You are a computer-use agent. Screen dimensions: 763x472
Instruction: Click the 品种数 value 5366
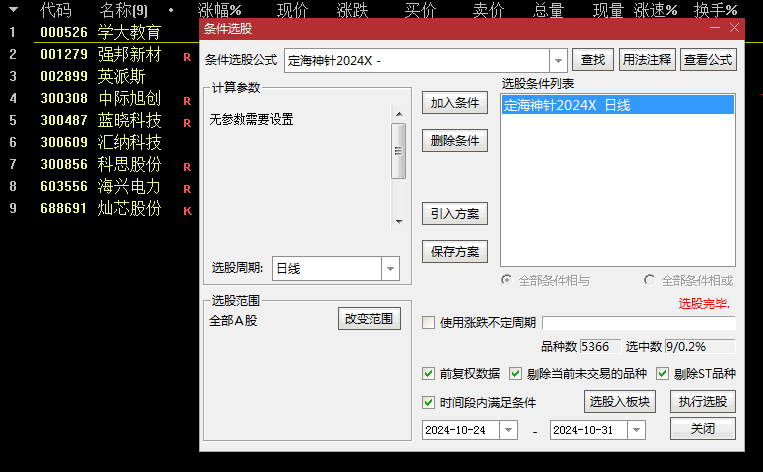600,346
